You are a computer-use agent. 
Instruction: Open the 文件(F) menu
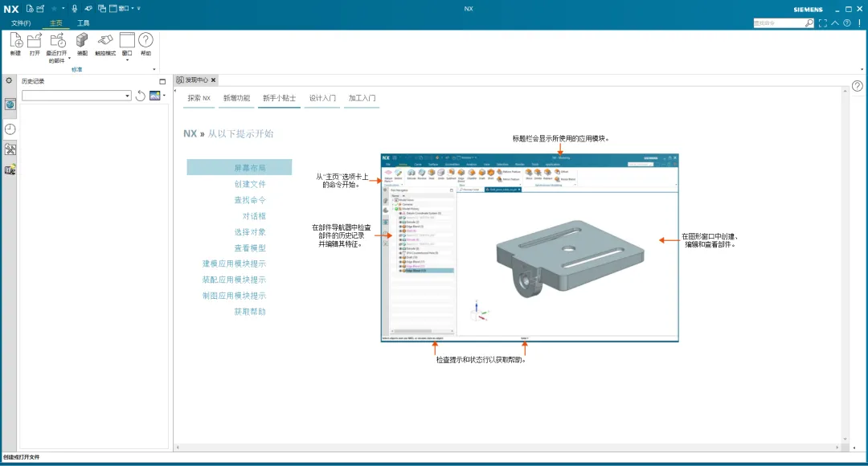(x=21, y=23)
